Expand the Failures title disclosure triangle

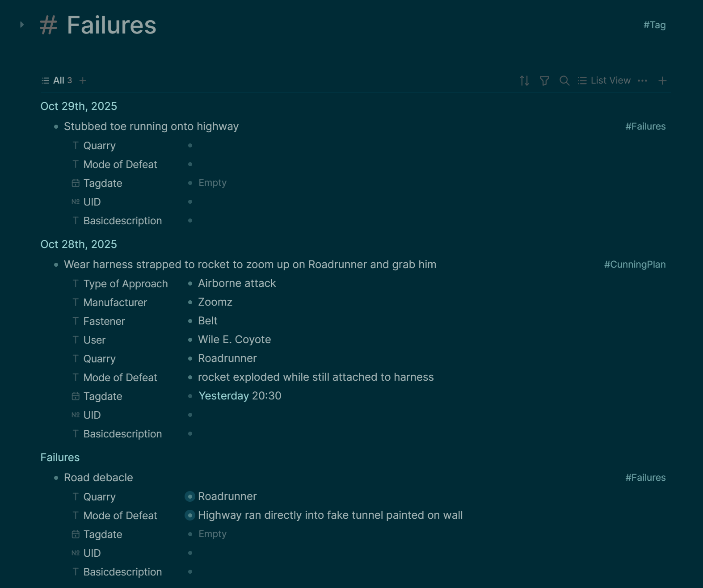22,25
